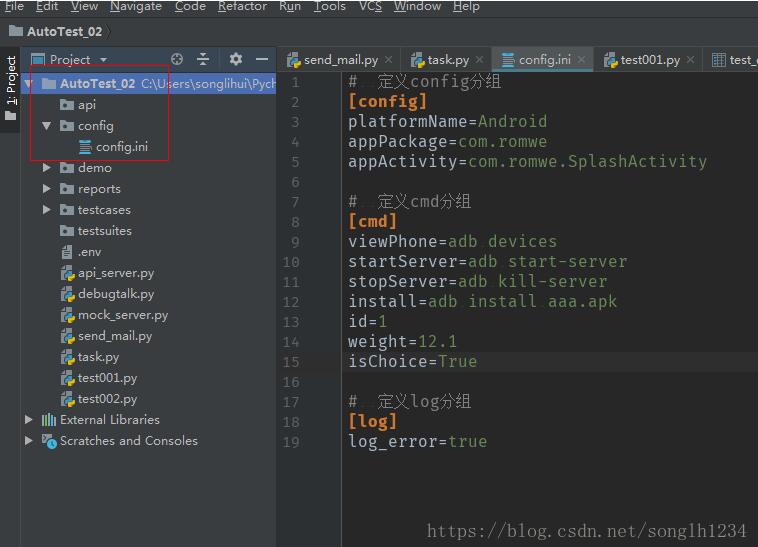
Task: Close the config.ini editor tab
Action: click(581, 60)
